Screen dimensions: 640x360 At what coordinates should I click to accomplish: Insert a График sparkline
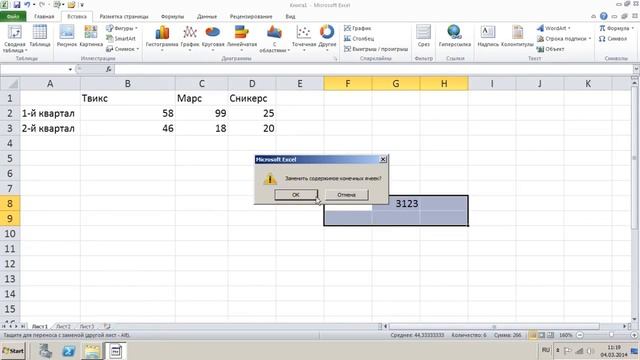point(358,28)
